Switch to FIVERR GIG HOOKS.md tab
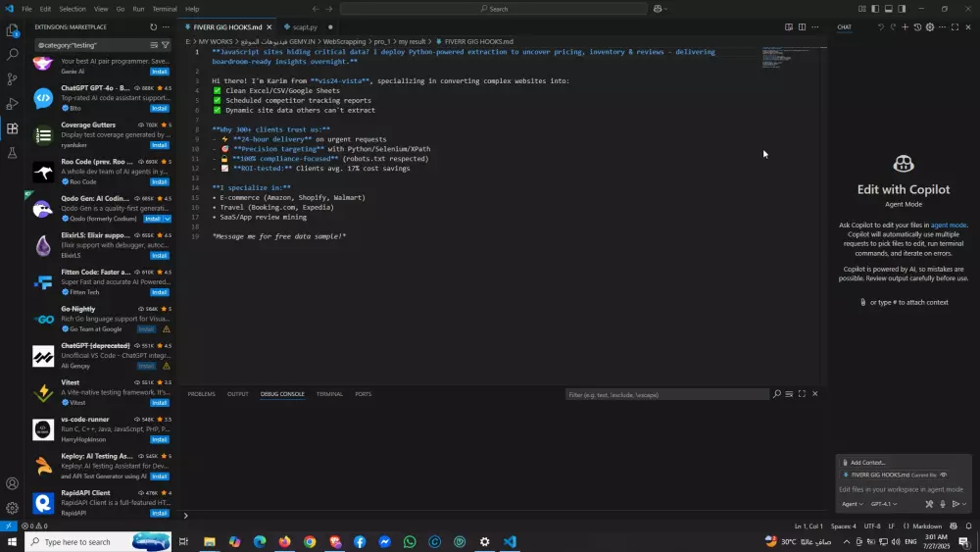This screenshot has height=552, width=980. click(x=227, y=26)
